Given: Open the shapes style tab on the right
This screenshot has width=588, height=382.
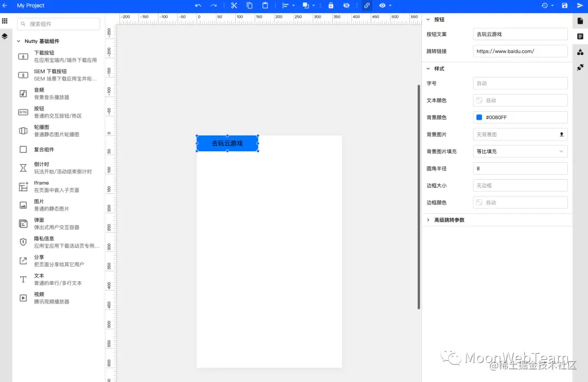Looking at the screenshot, I should click(580, 52).
